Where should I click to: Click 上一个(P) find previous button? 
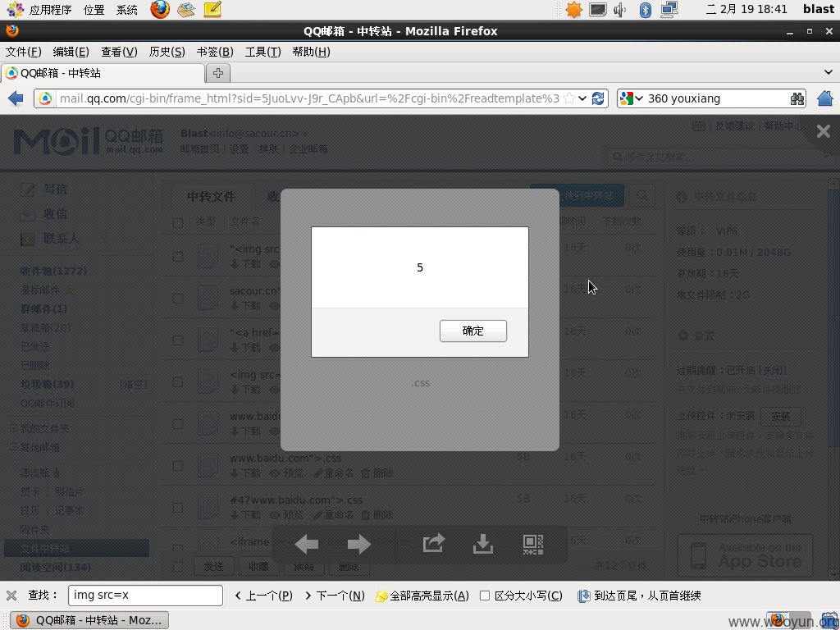pyautogui.click(x=263, y=596)
